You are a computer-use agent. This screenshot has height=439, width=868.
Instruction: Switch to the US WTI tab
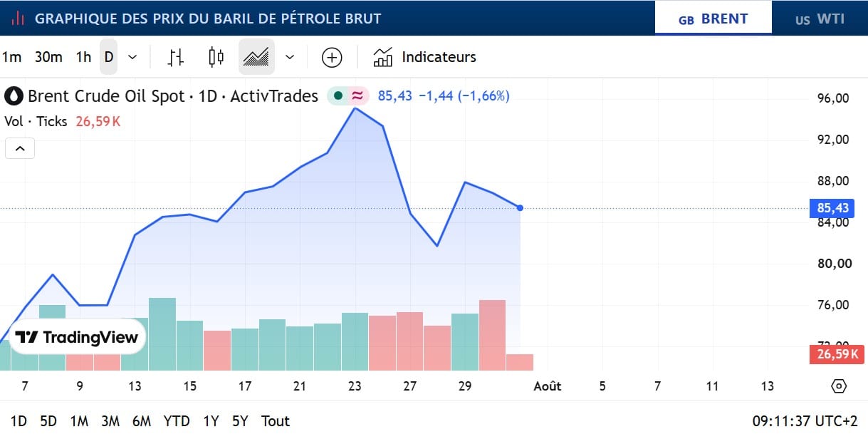[x=820, y=19]
